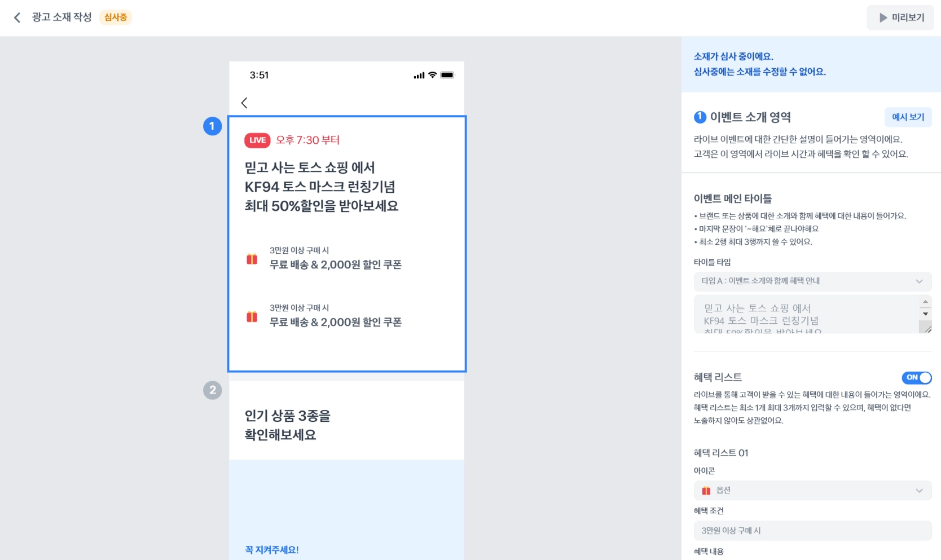Image resolution: width=941 pixels, height=560 pixels.
Task: Click the 혜택 조건 input field
Action: (812, 531)
